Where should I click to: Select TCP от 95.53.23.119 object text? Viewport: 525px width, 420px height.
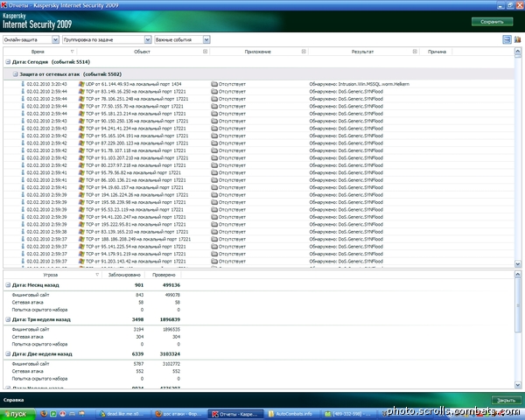pyautogui.click(x=135, y=210)
